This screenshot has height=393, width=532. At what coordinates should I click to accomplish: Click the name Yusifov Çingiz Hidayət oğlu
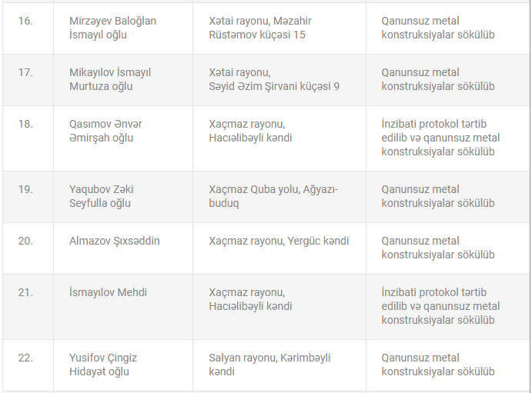(x=103, y=365)
